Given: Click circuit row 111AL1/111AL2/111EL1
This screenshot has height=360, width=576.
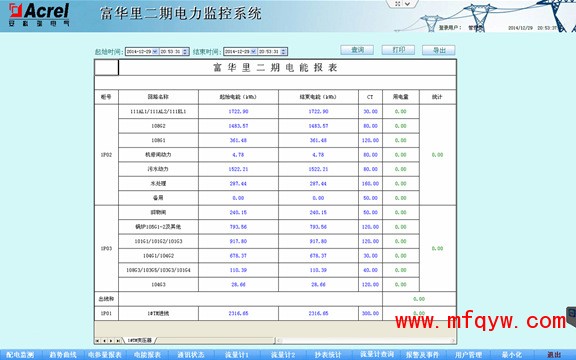Looking at the screenshot, I should [158, 111].
